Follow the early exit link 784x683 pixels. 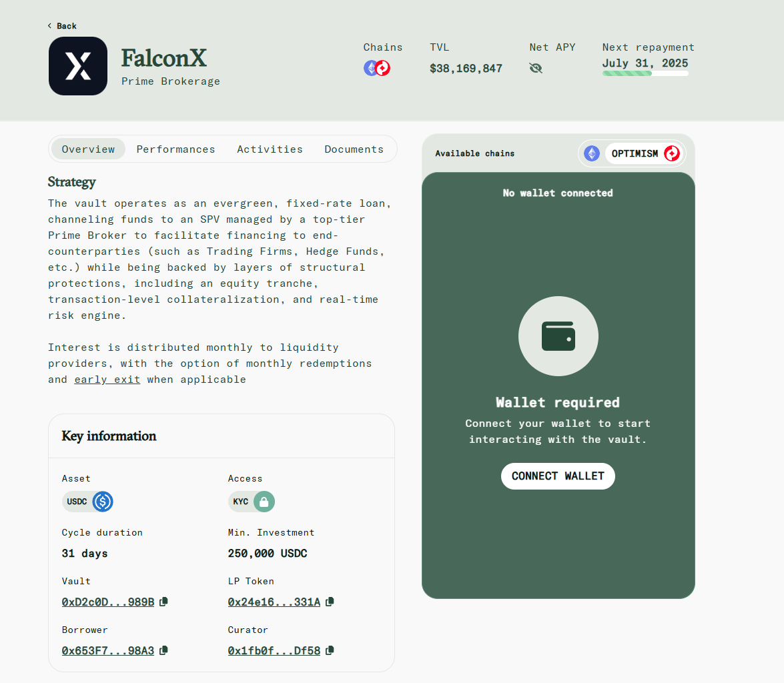107,380
